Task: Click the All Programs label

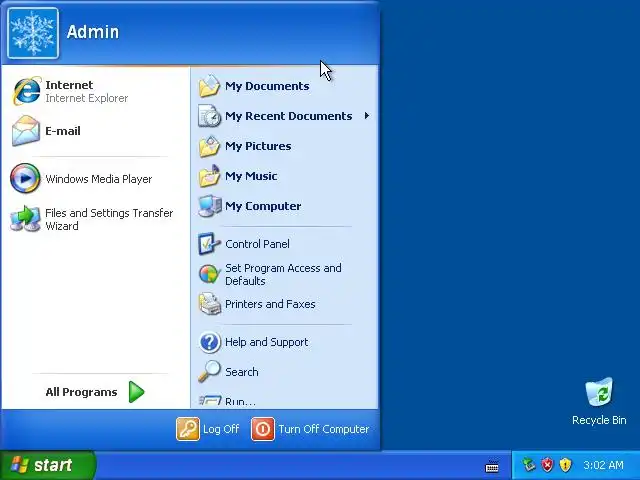Action: 82,392
